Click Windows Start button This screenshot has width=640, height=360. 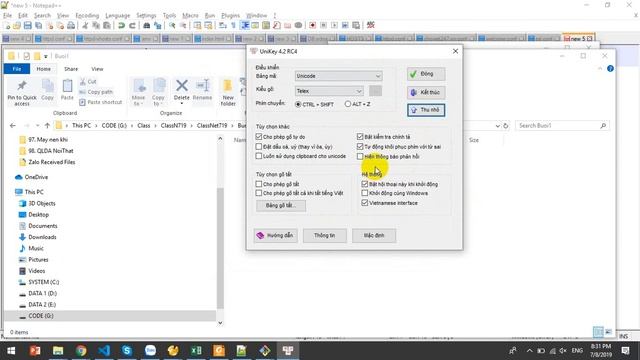pyautogui.click(x=11, y=350)
